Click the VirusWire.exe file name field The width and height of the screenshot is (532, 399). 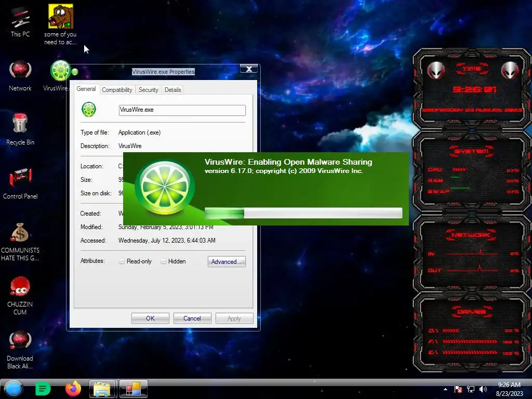point(182,110)
